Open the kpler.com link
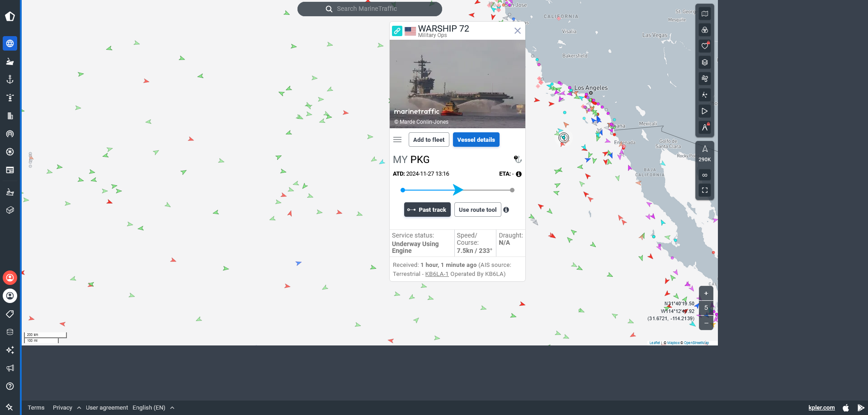 tap(821, 407)
